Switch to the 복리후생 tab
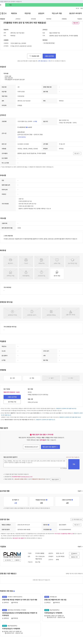The width and height of the screenshot is (83, 644). [x=49, y=19]
